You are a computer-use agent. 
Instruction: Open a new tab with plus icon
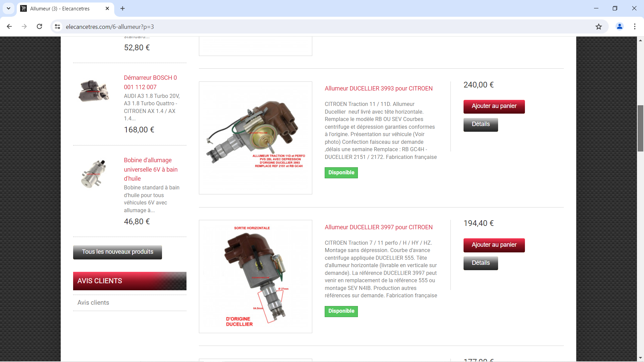point(122,8)
